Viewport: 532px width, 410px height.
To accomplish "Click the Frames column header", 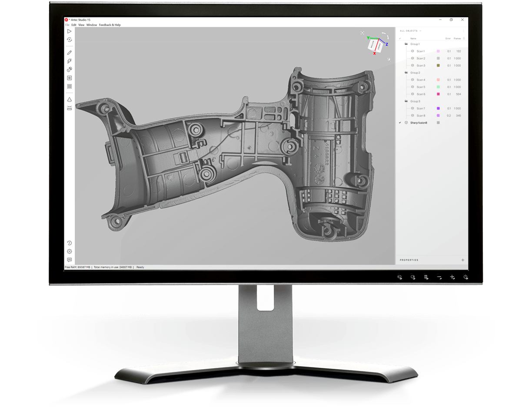I will pyautogui.click(x=457, y=38).
